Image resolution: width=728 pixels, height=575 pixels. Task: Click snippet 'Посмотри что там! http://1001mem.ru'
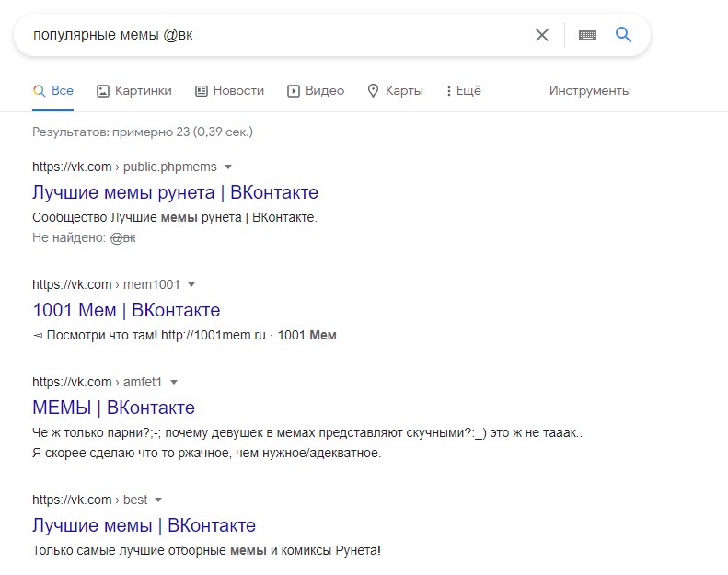click(x=156, y=335)
